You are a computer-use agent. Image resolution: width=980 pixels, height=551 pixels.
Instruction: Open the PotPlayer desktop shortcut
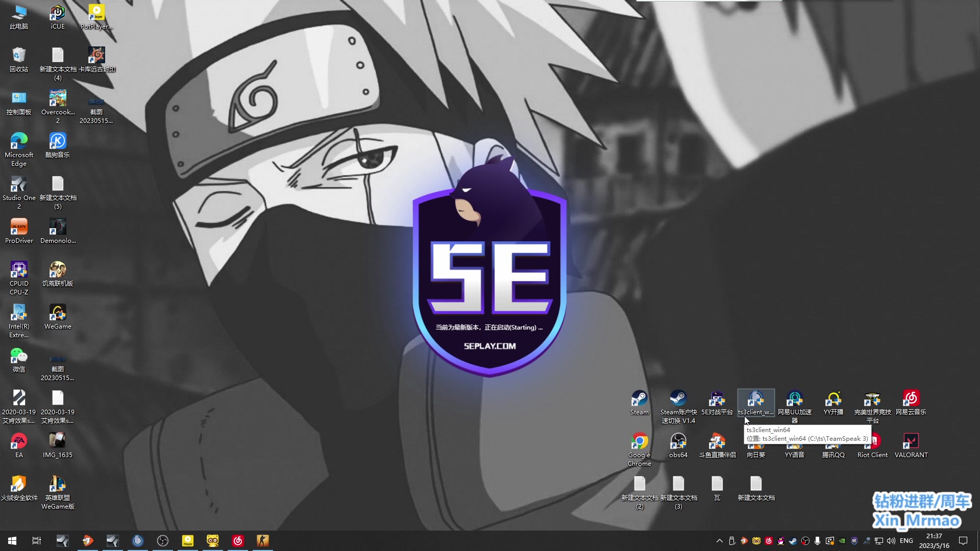[x=96, y=17]
